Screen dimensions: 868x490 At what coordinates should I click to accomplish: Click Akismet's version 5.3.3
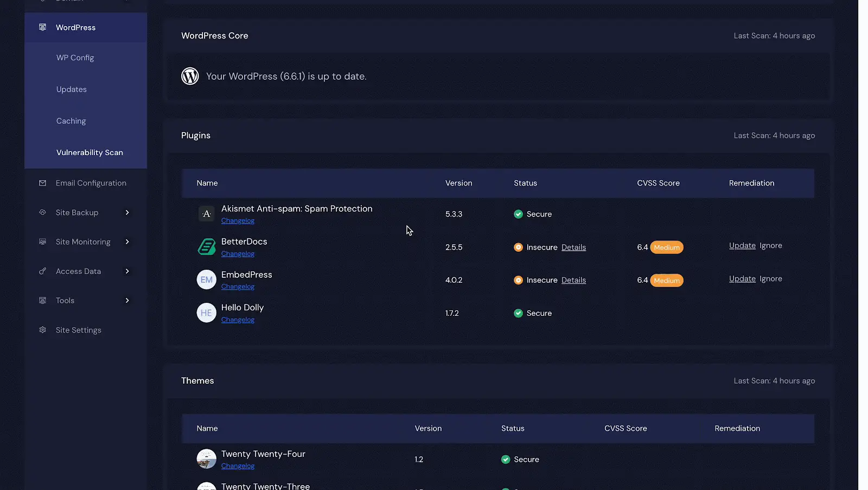coord(454,214)
